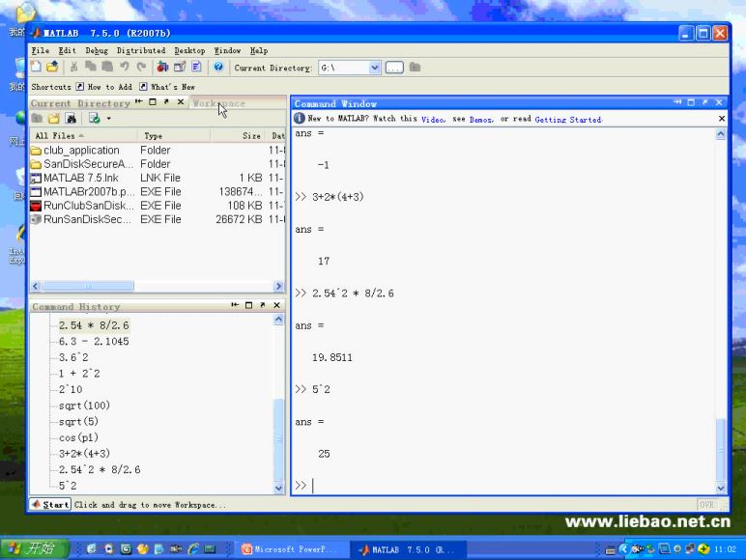Launch Simulink from the toolbar
746x560 pixels.
(x=162, y=67)
